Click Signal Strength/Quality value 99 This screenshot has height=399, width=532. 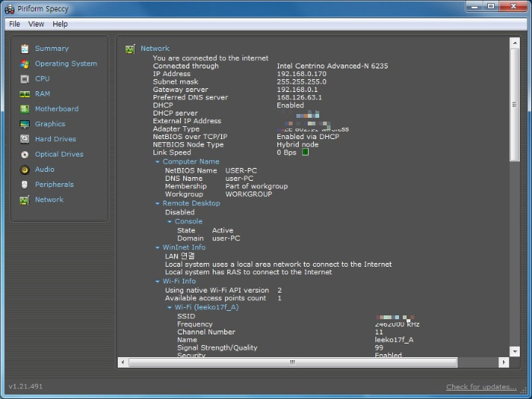click(379, 348)
